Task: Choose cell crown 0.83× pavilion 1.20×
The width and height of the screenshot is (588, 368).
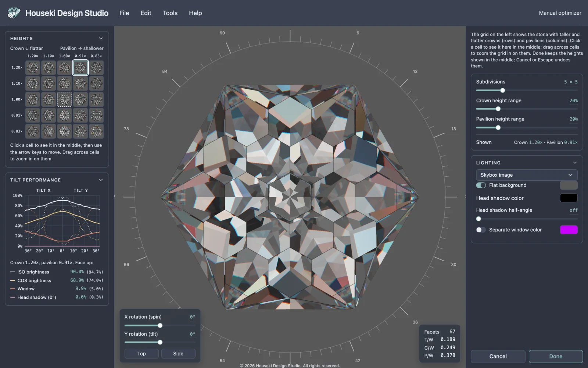Action: click(33, 131)
